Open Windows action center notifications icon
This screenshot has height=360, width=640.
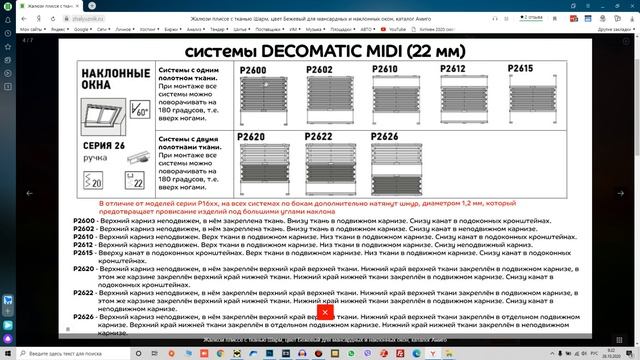coord(630,353)
